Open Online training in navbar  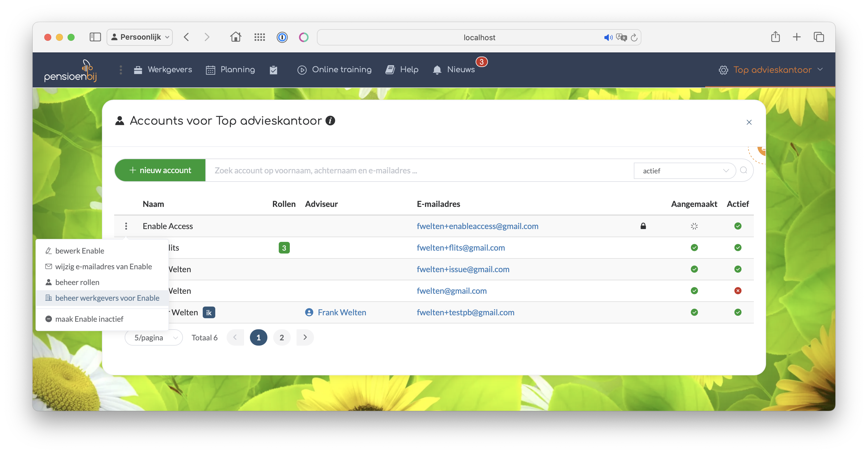click(x=334, y=69)
